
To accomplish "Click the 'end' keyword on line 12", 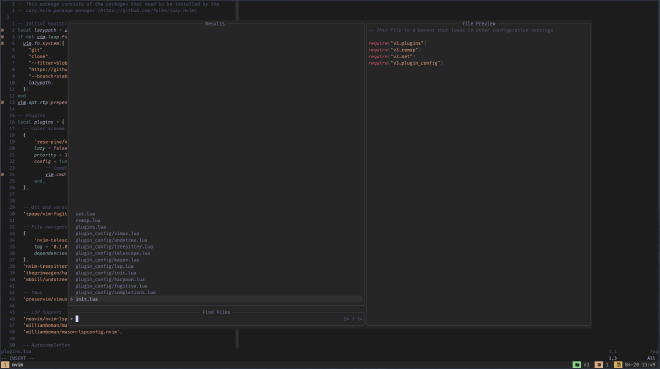I will tap(21, 96).
